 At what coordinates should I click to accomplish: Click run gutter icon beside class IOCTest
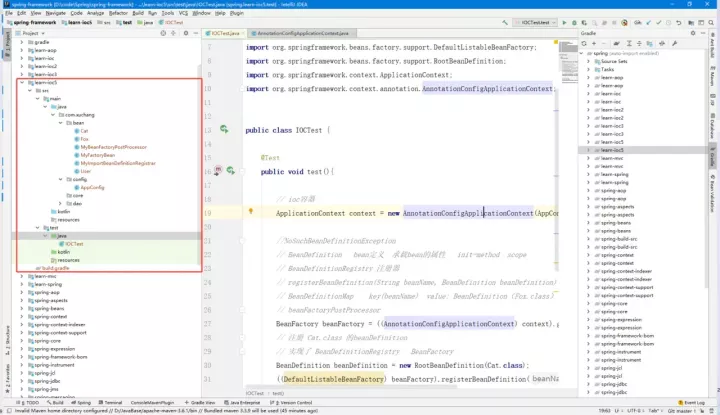pos(224,129)
